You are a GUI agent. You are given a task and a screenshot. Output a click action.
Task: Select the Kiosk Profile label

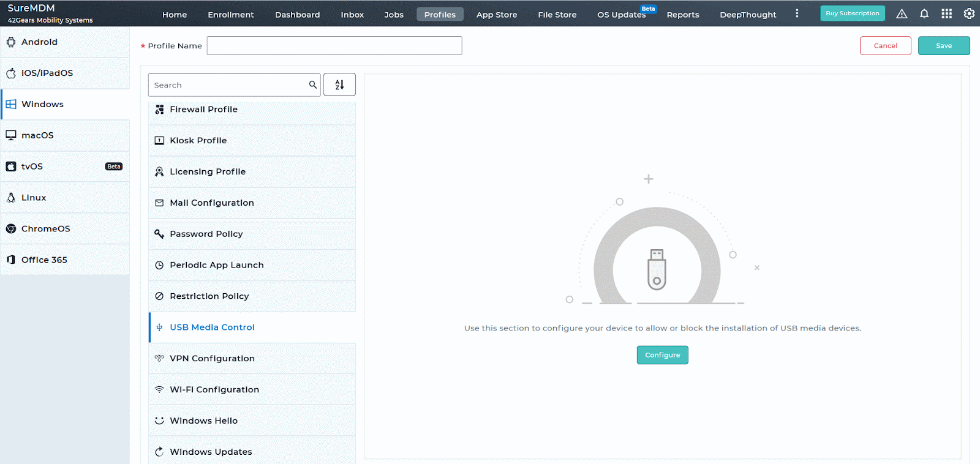click(198, 141)
